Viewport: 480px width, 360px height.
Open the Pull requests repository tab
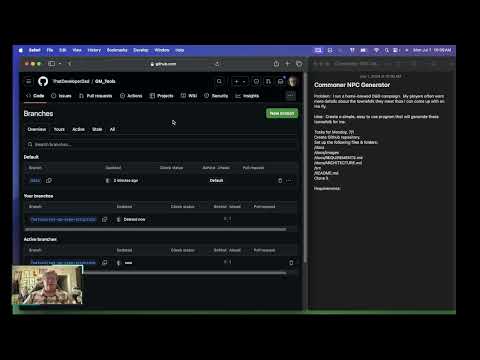(96, 96)
